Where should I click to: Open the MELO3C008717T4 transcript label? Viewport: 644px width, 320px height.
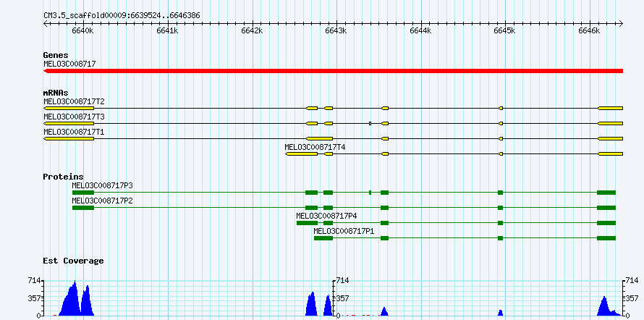pos(315,147)
